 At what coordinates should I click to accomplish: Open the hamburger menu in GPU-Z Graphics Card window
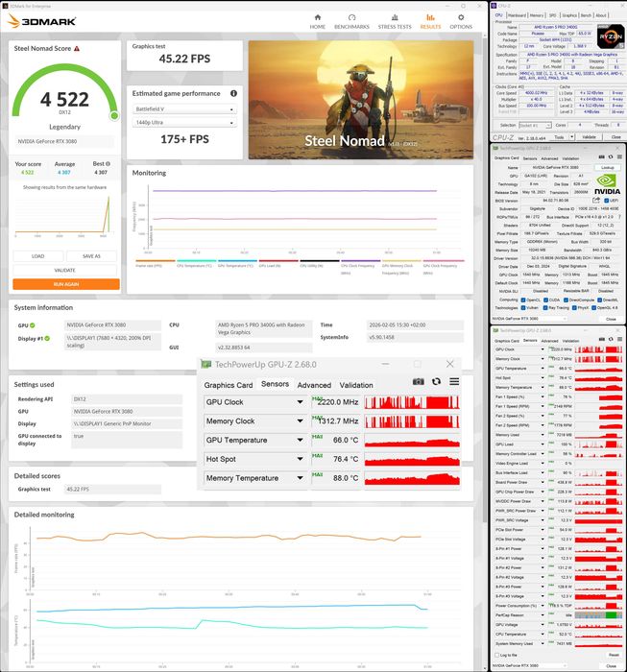[619, 157]
